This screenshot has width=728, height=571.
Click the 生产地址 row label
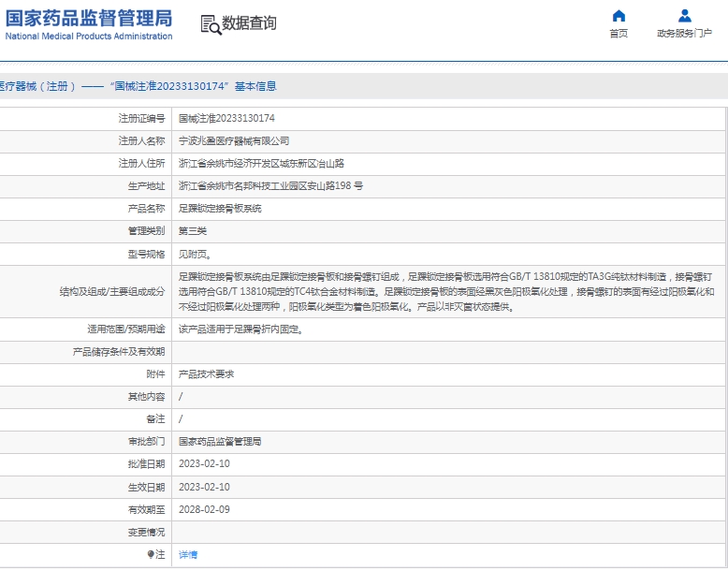[146, 186]
